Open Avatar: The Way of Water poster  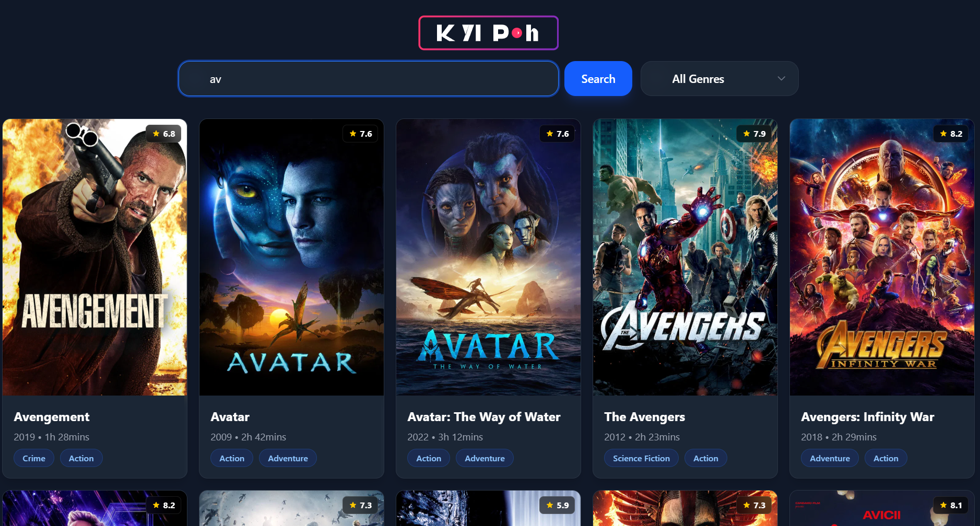(x=488, y=257)
